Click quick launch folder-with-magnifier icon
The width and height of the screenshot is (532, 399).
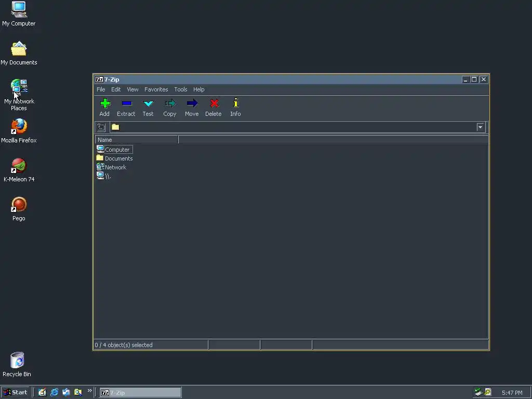(x=78, y=392)
